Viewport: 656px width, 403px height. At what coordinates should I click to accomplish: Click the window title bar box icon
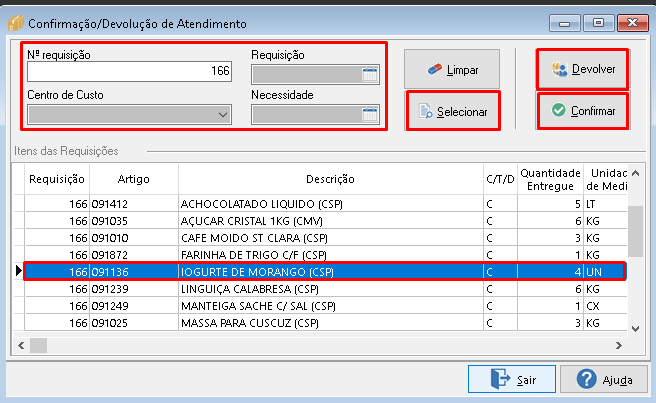point(15,23)
